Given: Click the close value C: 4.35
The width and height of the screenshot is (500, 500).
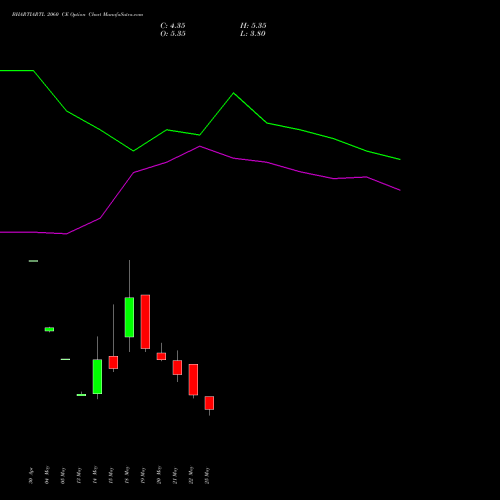Looking at the screenshot, I should (x=173, y=26).
